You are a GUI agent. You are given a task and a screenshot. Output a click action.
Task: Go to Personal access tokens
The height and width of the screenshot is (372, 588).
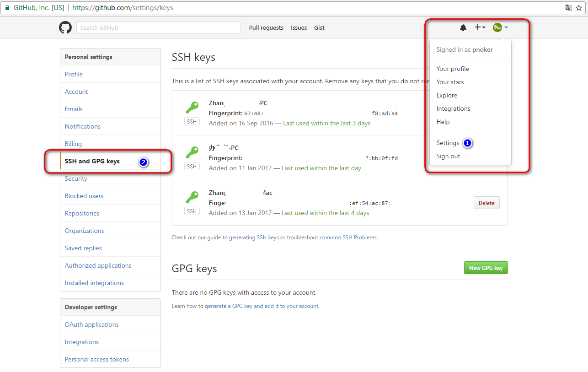click(110, 359)
